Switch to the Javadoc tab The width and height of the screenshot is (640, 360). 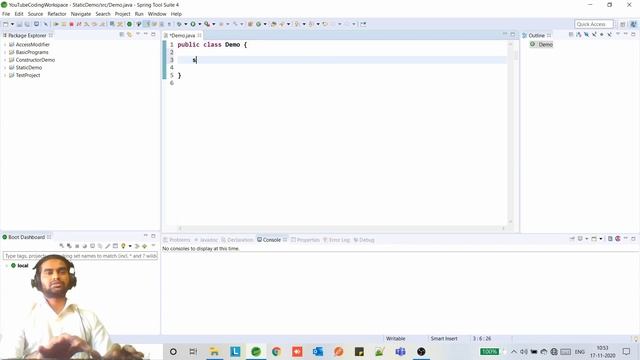click(206, 240)
